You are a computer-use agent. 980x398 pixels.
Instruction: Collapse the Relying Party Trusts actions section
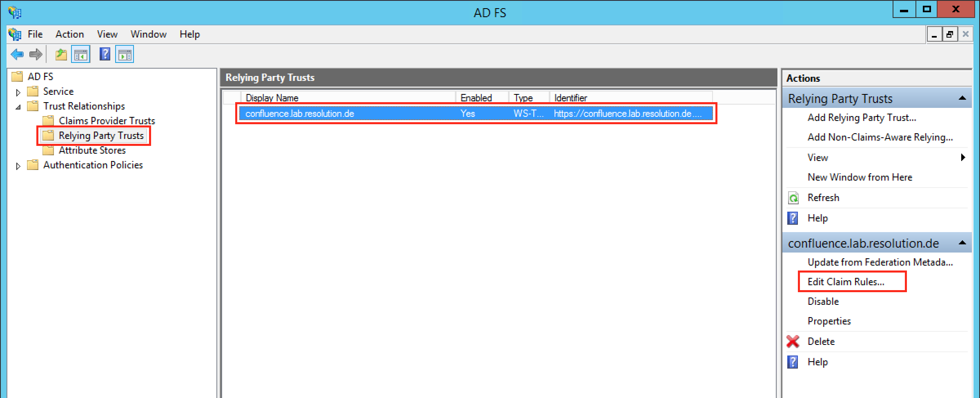point(962,98)
